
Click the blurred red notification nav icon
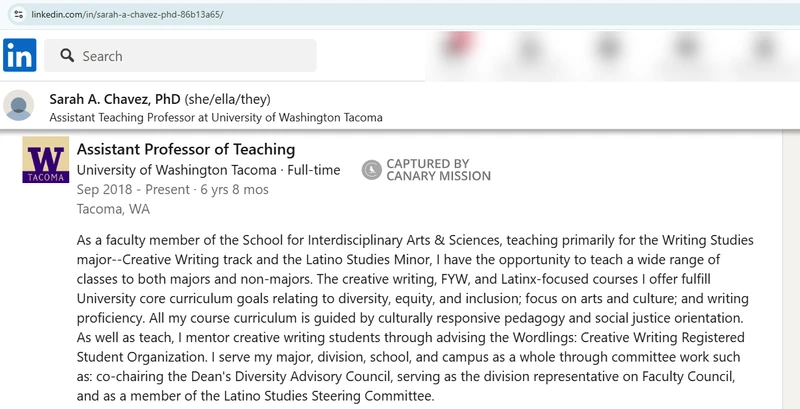click(x=460, y=48)
